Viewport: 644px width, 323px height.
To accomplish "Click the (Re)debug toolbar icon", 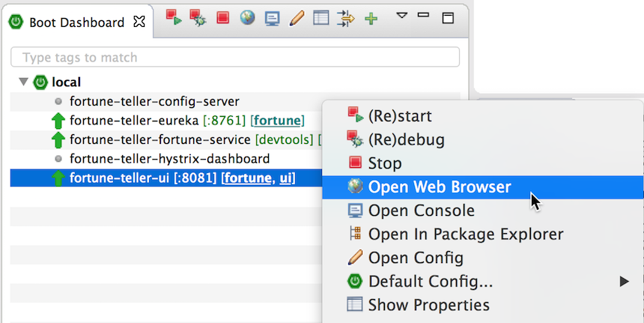I will (x=198, y=18).
